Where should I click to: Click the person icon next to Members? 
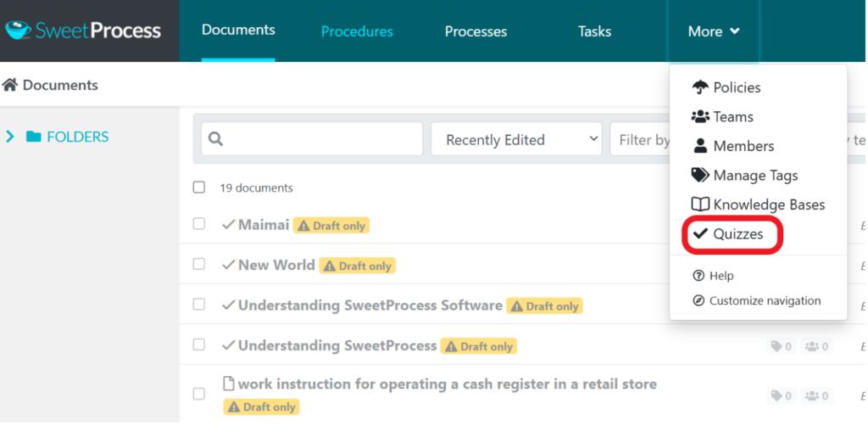click(700, 146)
